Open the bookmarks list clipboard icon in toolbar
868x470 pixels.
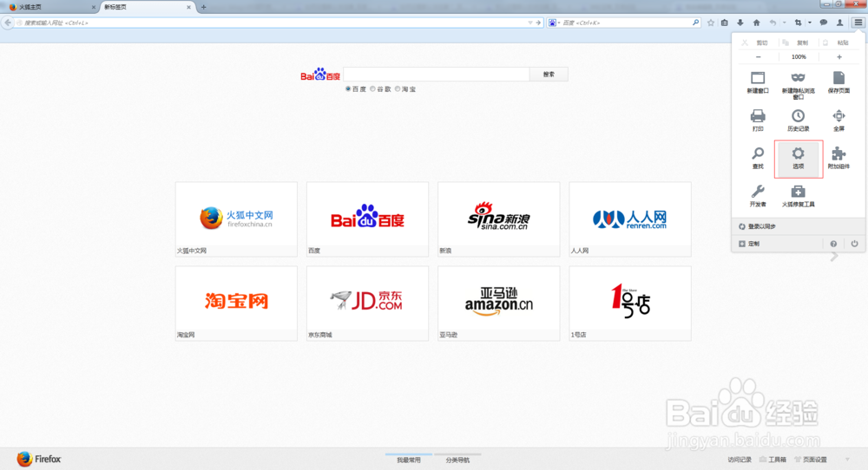click(725, 23)
